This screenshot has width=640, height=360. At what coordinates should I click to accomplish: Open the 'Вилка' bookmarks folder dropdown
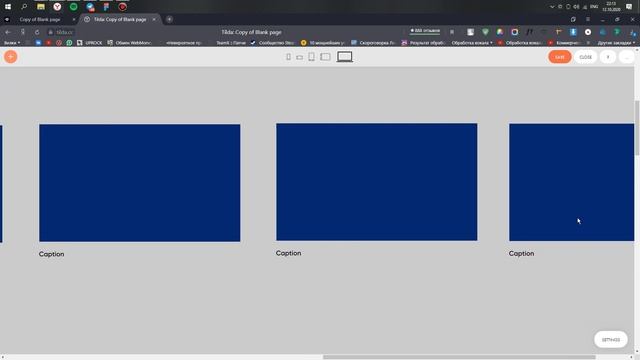(11, 42)
